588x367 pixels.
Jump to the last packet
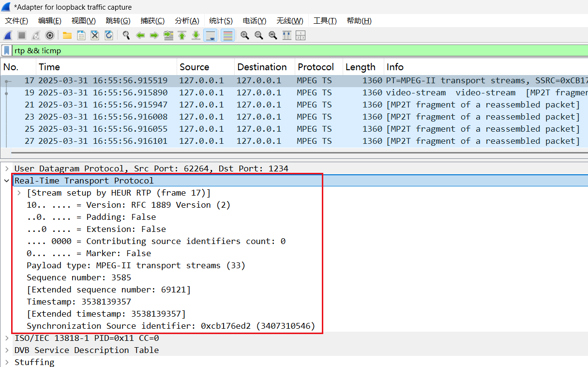(x=196, y=35)
